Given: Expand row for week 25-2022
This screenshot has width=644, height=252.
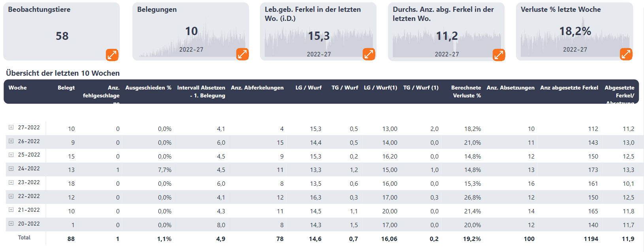Looking at the screenshot, I should pyautogui.click(x=11, y=155).
